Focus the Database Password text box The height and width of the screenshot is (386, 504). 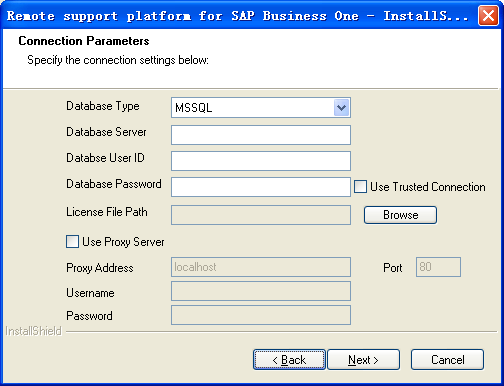coord(261,187)
